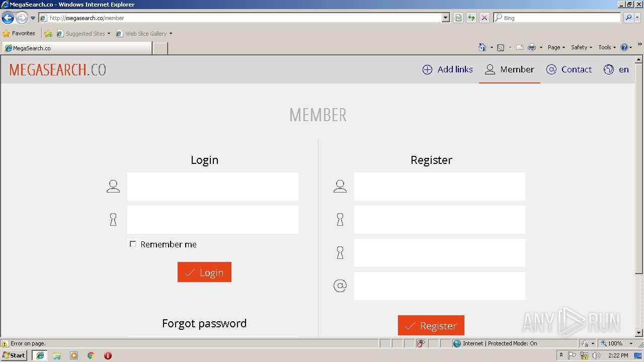Viewport: 644px width, 362px height.
Task: Open the Safety menu
Action: [x=582, y=47]
